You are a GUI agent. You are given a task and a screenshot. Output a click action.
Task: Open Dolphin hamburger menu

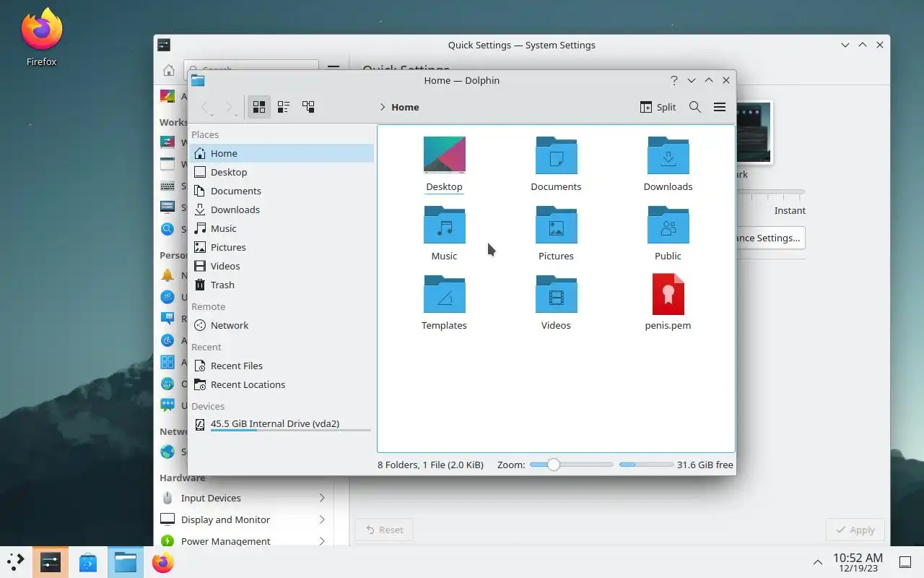(720, 107)
